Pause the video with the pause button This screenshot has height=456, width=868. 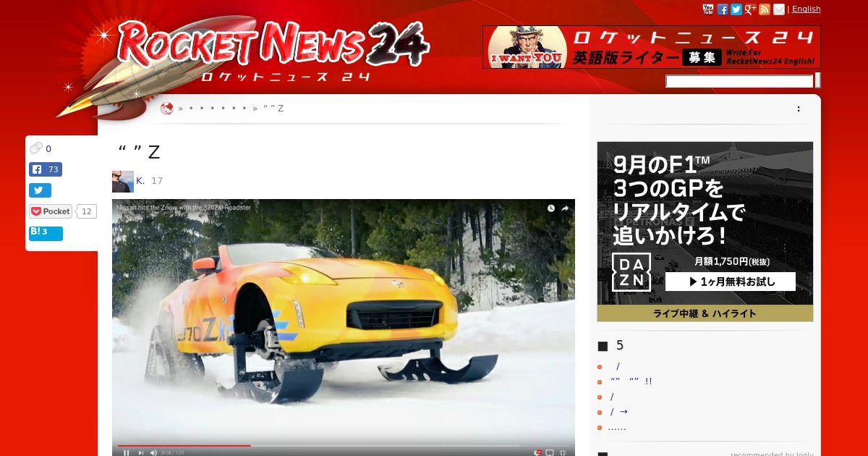(x=126, y=453)
